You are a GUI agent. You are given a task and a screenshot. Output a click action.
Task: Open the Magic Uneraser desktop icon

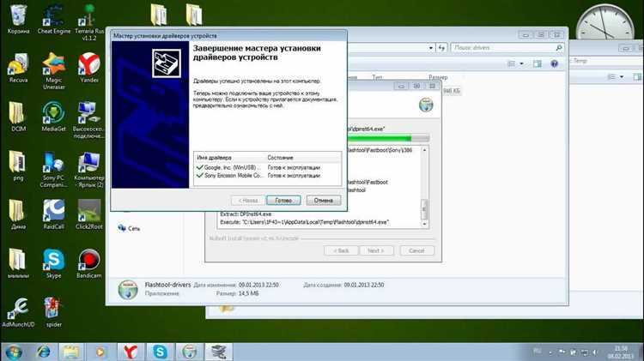click(x=52, y=67)
